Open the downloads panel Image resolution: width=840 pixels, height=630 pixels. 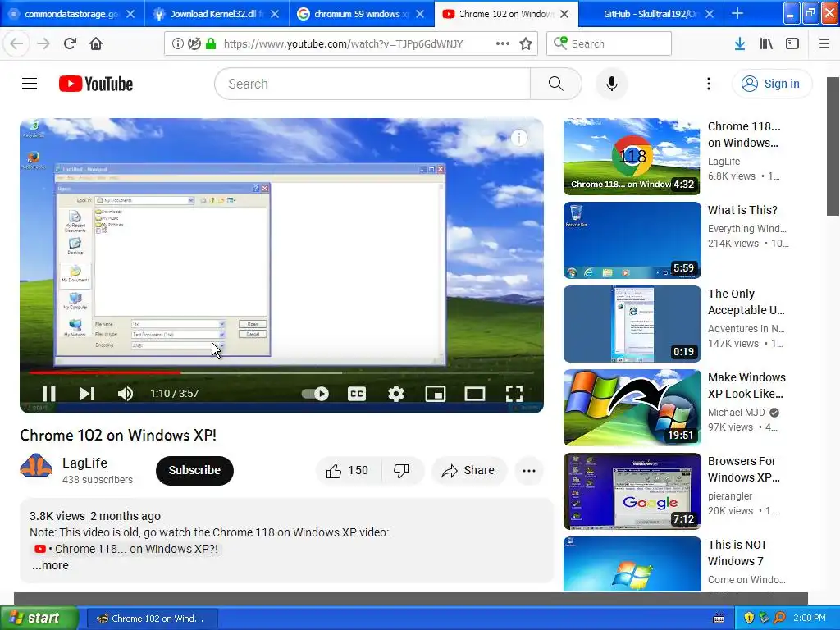pyautogui.click(x=740, y=44)
